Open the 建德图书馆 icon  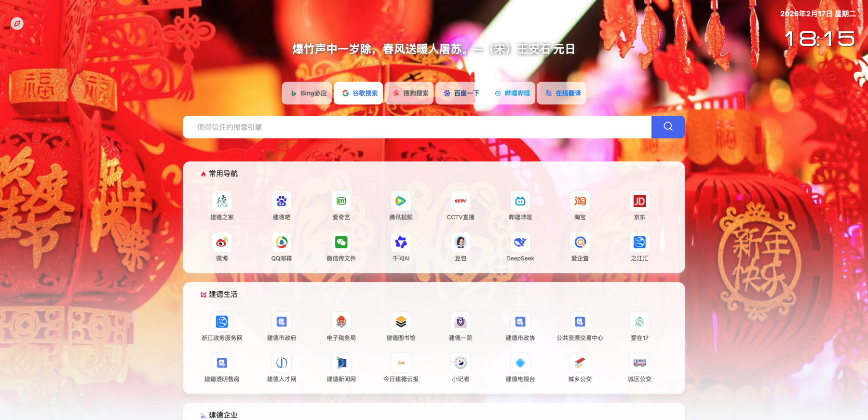coord(401,322)
